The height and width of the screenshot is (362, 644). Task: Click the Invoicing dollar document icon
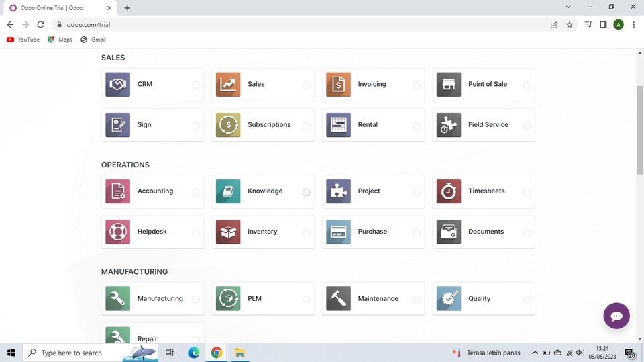click(x=338, y=85)
